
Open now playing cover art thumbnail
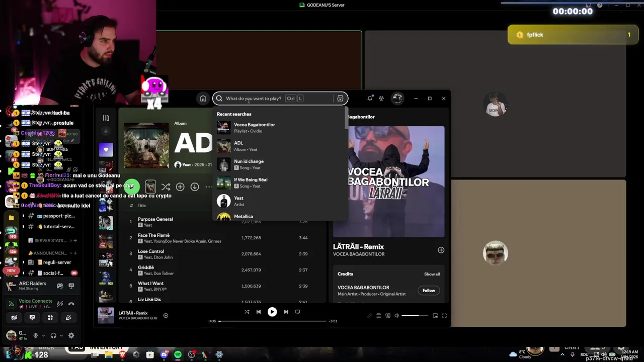coord(106,315)
